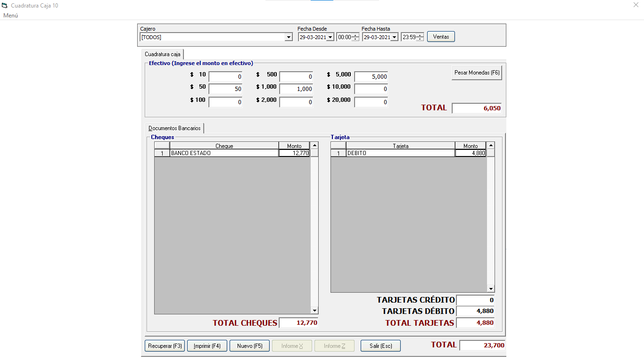Click the $ 50 amount field

(225, 89)
